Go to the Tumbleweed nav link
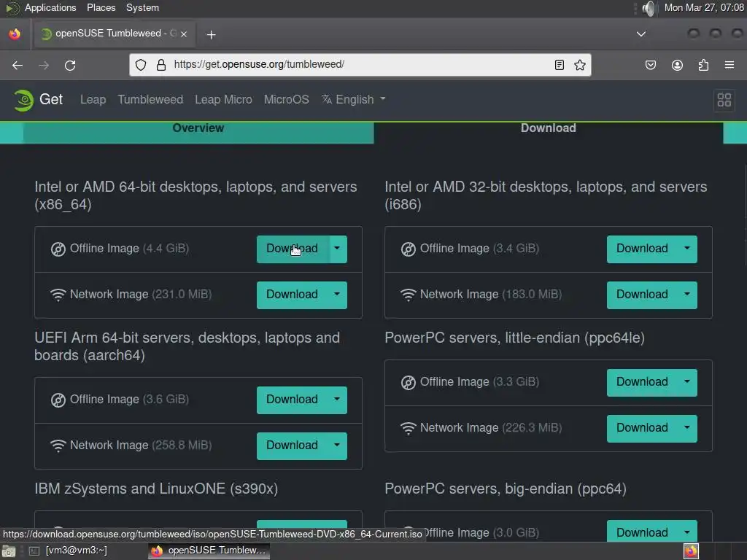Image resolution: width=747 pixels, height=560 pixels. point(150,99)
